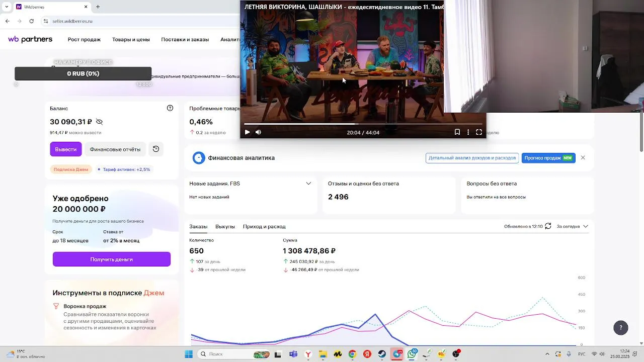Click the page vertical scrollbar thumb
644x362 pixels.
click(x=641, y=132)
